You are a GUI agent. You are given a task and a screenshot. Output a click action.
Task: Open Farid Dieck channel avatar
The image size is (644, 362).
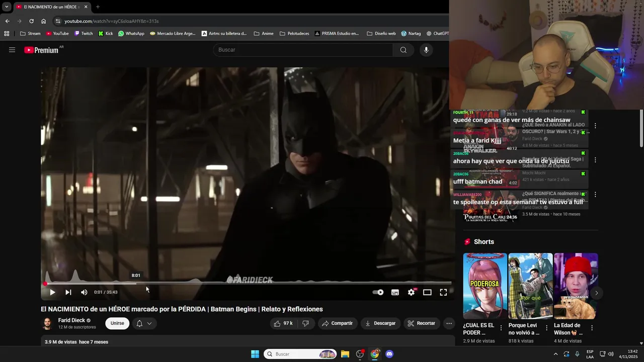point(47,323)
